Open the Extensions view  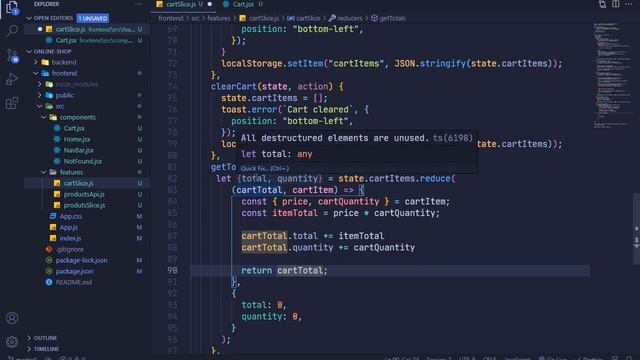coord(12,103)
